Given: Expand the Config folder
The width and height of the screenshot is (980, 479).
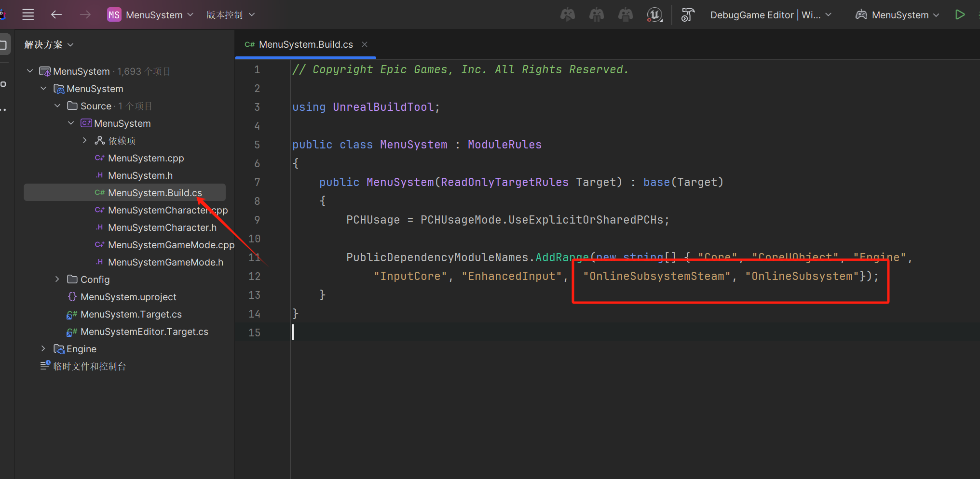Looking at the screenshot, I should pyautogui.click(x=57, y=279).
